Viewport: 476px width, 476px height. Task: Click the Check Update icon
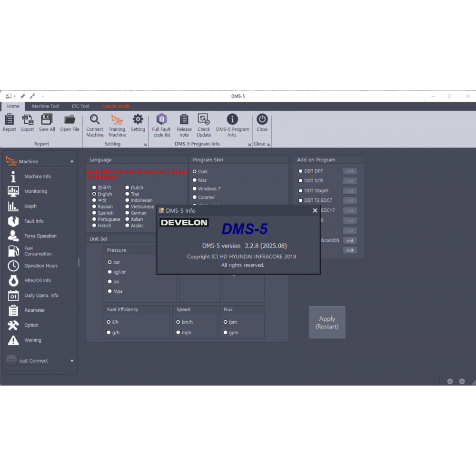click(x=204, y=119)
